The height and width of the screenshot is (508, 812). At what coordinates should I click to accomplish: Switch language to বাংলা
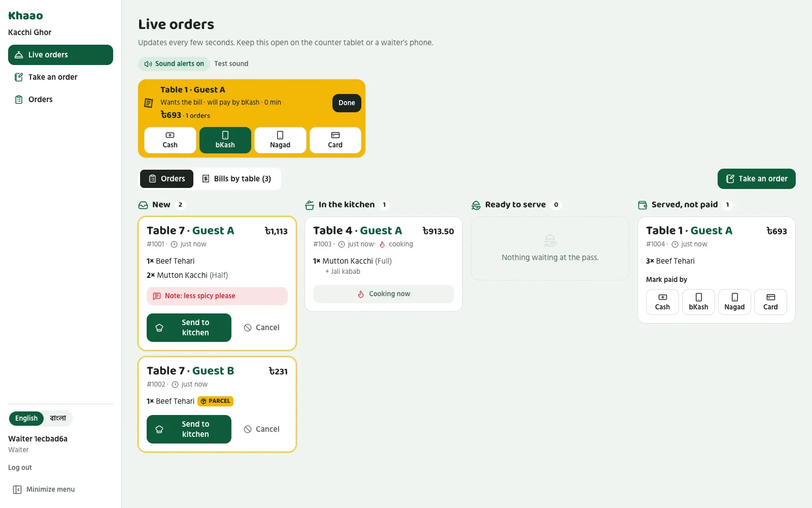(58, 419)
